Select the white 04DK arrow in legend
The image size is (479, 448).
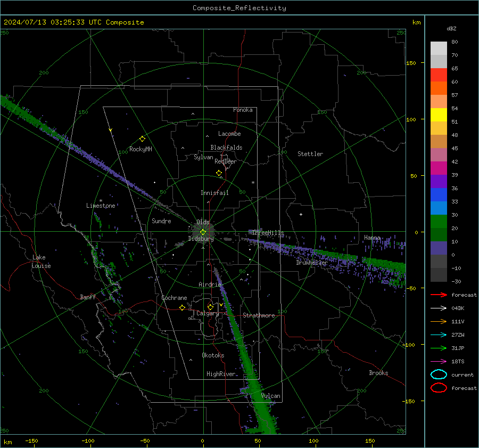(x=439, y=308)
